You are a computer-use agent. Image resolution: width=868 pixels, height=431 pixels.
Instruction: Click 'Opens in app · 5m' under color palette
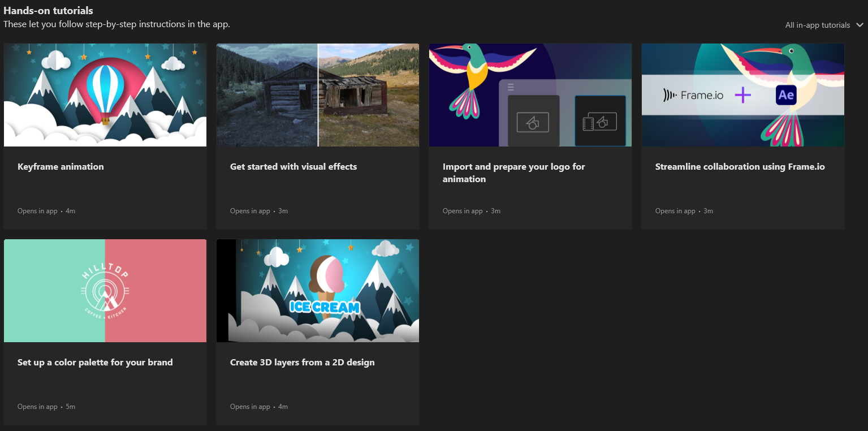point(46,407)
